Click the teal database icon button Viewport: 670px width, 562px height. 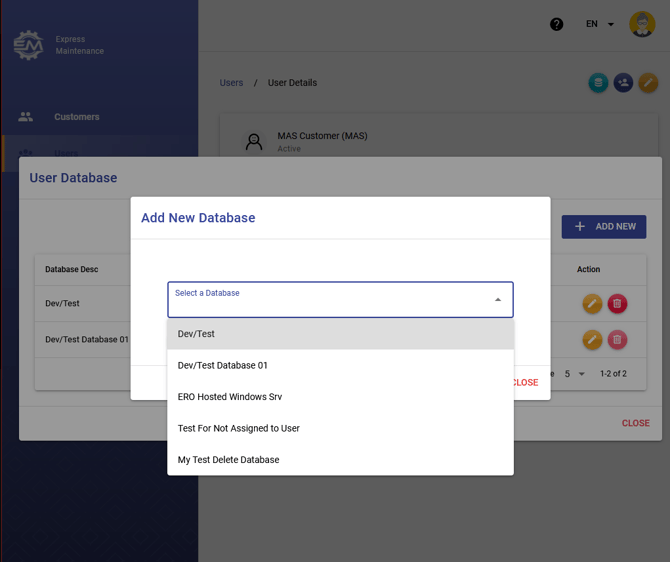tap(598, 83)
